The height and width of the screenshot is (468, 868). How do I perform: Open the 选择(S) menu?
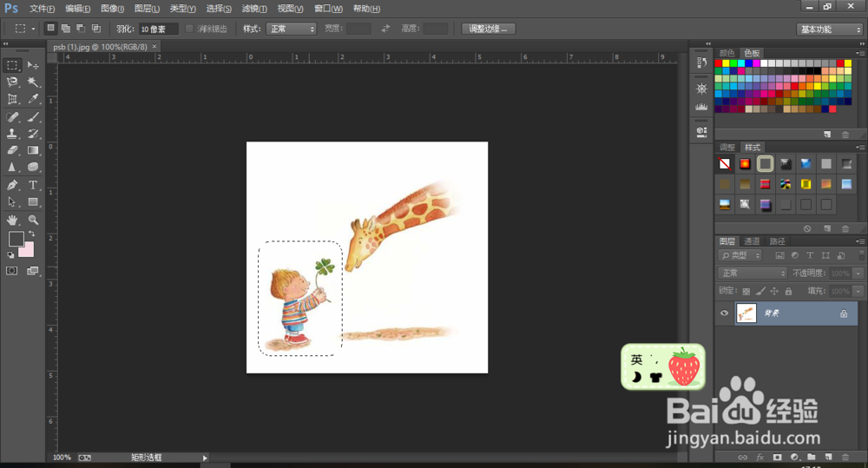tap(219, 9)
